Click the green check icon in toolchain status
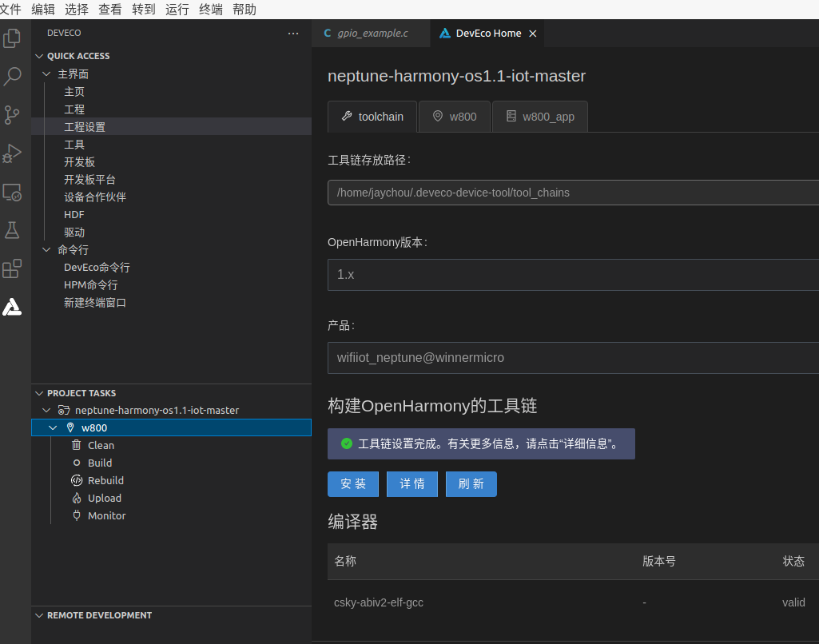The height and width of the screenshot is (644, 819). click(346, 443)
